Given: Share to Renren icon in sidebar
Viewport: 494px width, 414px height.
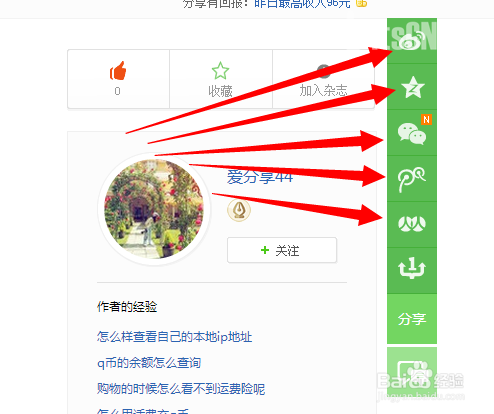Looking at the screenshot, I should [x=412, y=224].
